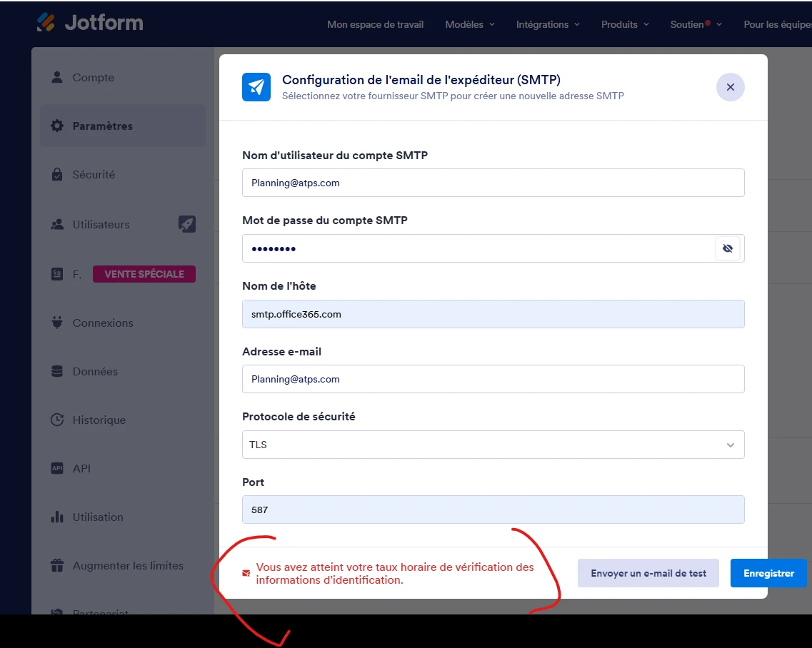812x648 pixels.
Task: Open Mon espace de travail
Action: pos(375,24)
